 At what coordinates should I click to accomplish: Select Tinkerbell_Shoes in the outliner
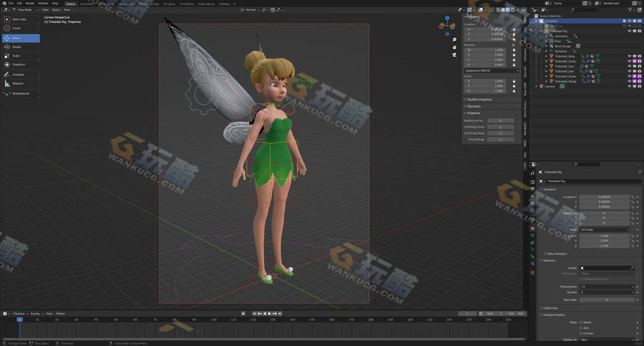pos(565,76)
